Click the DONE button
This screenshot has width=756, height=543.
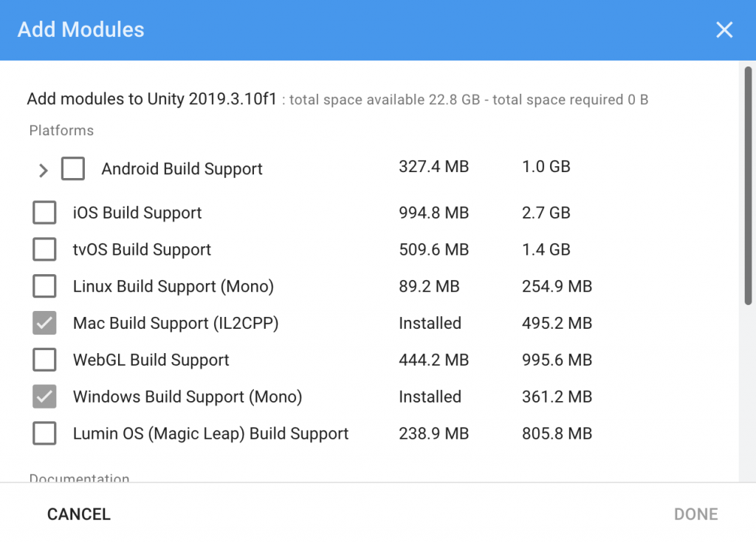click(695, 514)
